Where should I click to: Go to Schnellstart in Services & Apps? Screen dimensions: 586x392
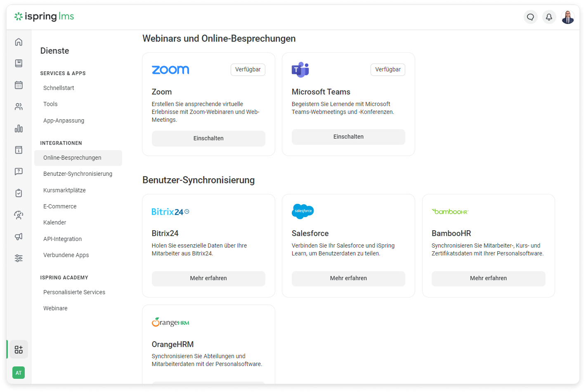(x=59, y=88)
